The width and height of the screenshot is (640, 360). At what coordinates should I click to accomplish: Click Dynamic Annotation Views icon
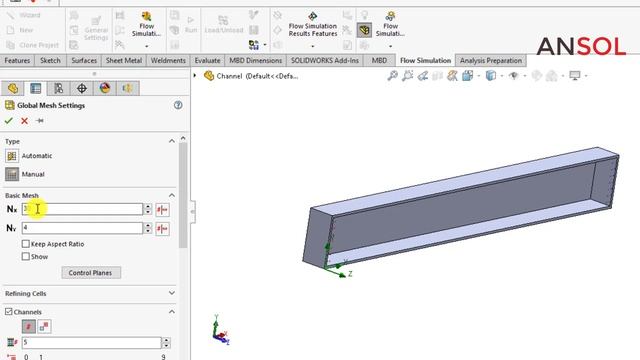pyautogui.click(x=452, y=76)
